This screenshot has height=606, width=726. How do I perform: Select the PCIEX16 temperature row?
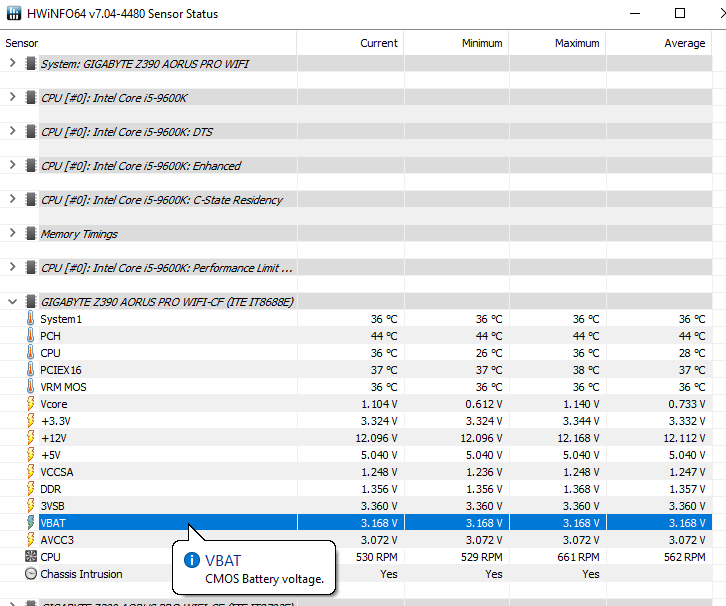[x=356, y=369]
